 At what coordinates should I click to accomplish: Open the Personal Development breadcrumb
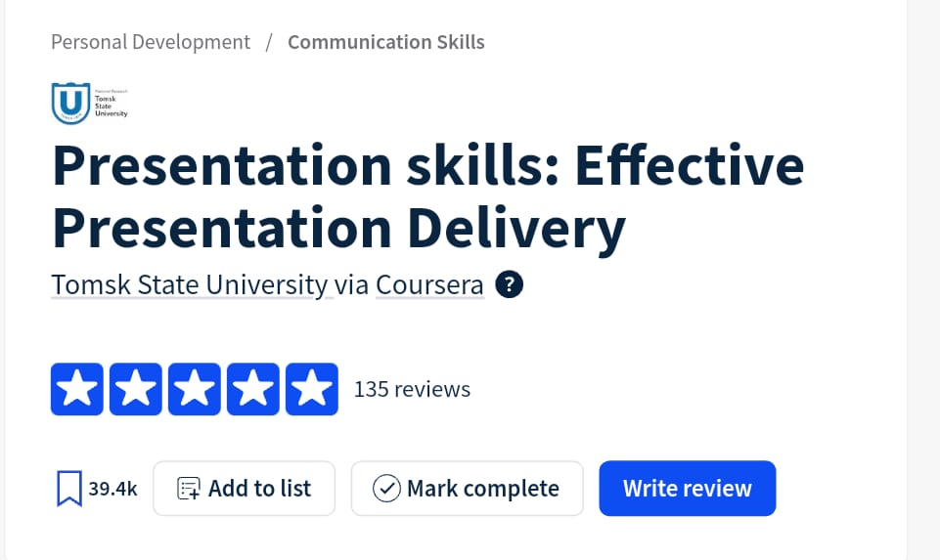point(151,43)
